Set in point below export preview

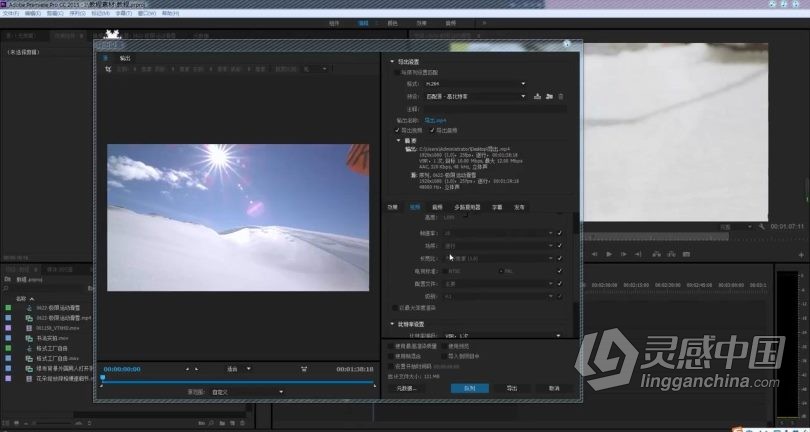[187, 369]
